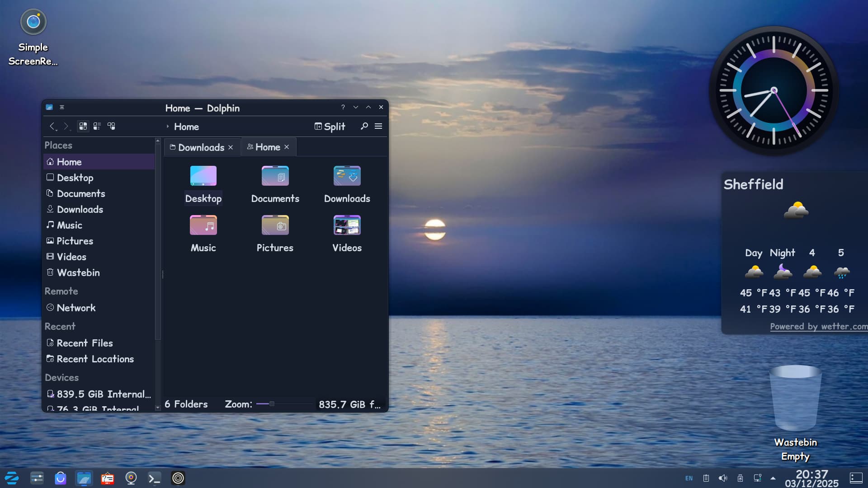
Task: Switch to Icons view mode
Action: [83, 126]
